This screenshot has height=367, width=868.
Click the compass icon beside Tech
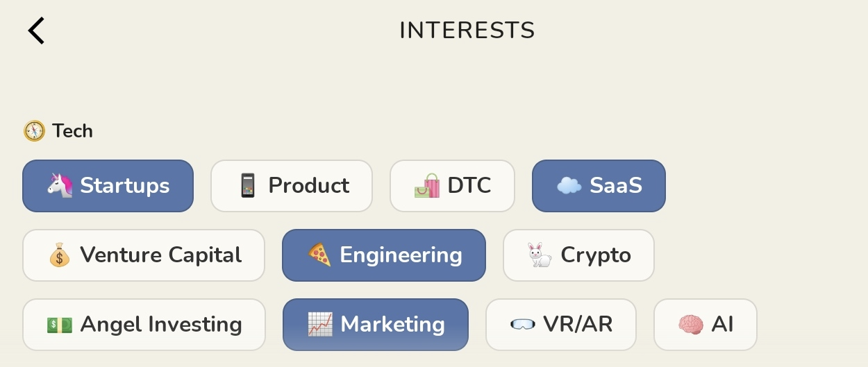point(34,131)
